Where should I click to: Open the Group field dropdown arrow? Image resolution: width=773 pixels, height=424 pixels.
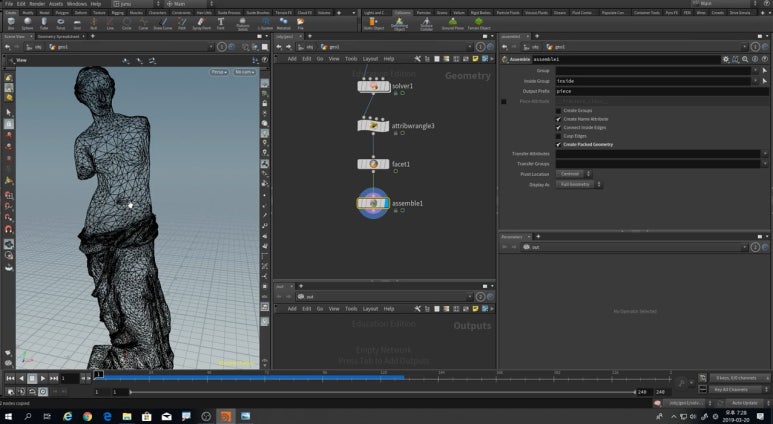point(755,71)
